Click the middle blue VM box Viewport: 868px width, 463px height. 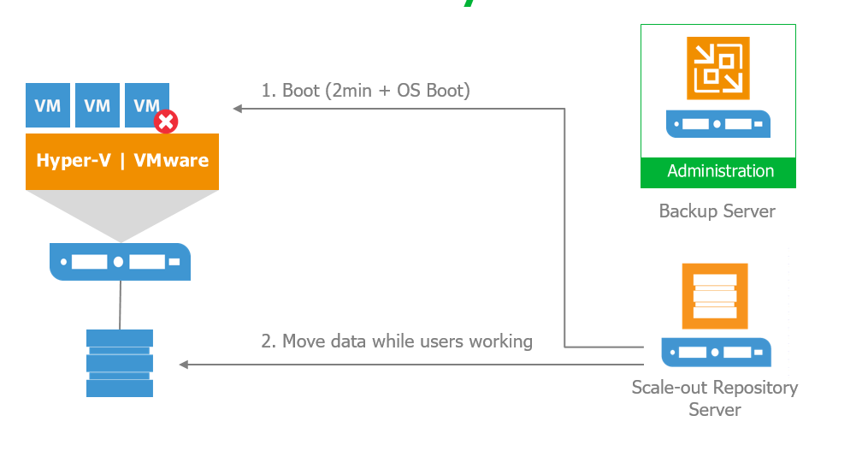point(97,105)
